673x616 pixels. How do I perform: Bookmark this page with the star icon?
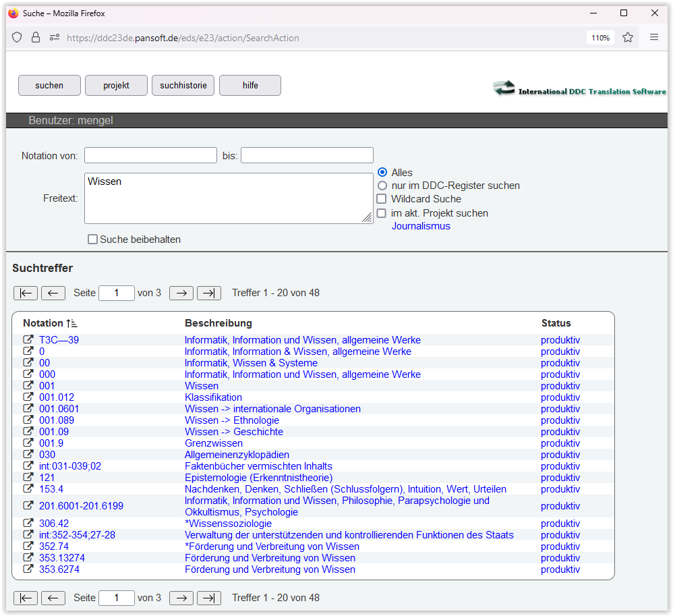628,38
